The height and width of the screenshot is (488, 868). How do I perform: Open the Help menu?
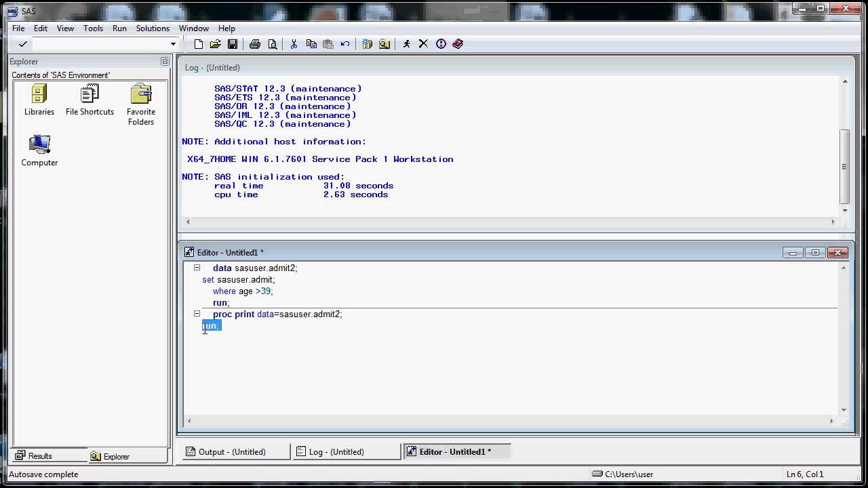[x=226, y=28]
